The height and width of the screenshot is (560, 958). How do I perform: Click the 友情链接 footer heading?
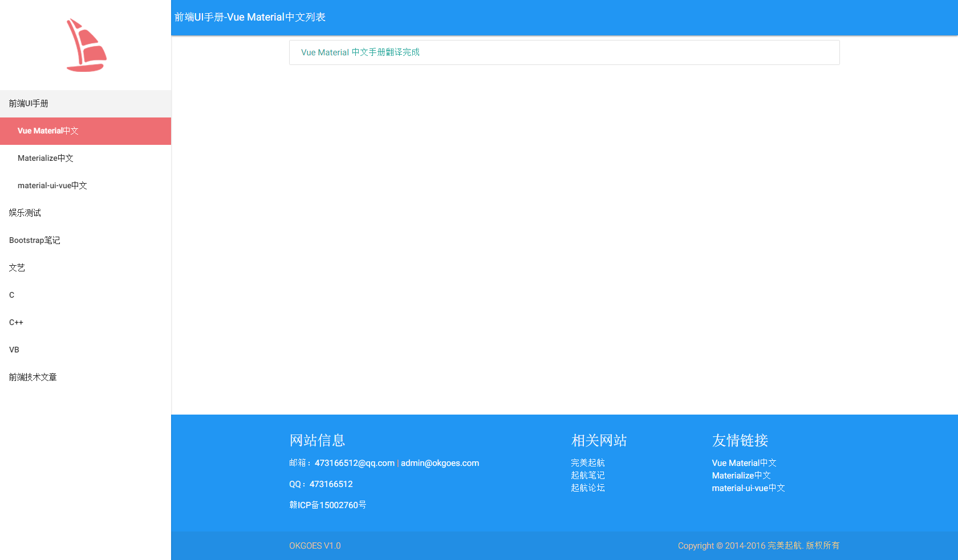pos(740,440)
